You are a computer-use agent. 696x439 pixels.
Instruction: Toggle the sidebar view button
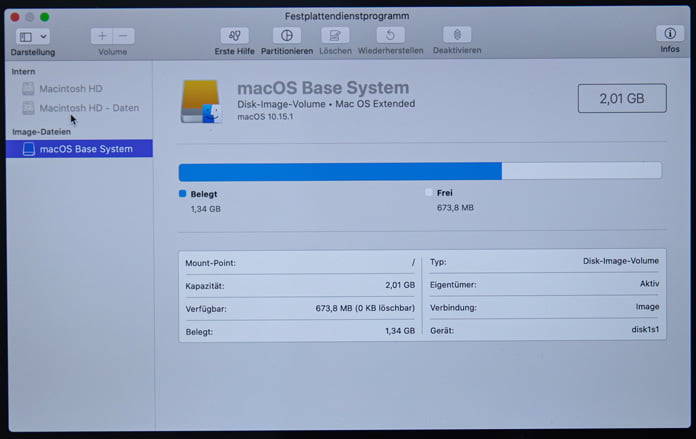[x=25, y=36]
